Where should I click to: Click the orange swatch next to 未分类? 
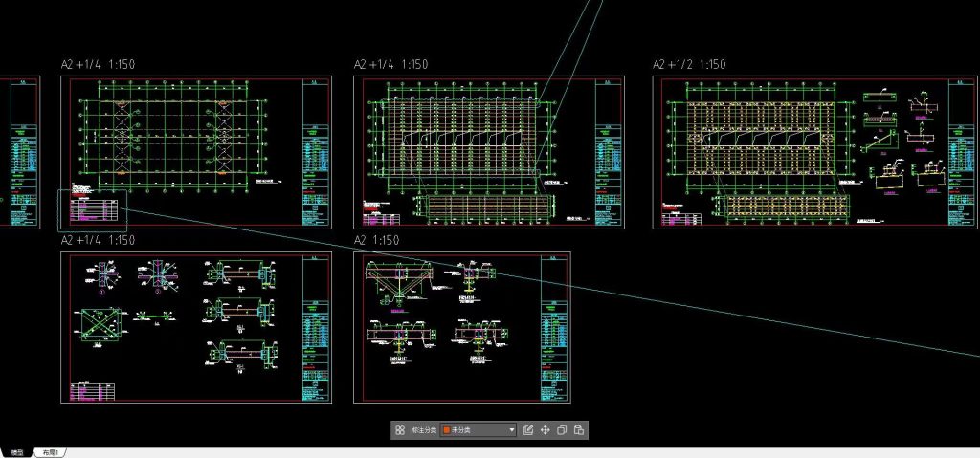[446, 430]
